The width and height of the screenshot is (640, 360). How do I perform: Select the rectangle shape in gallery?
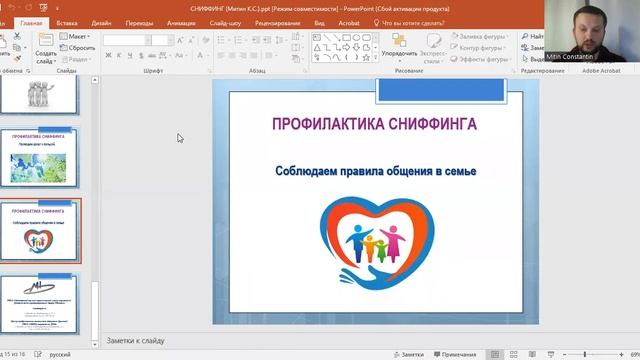[x=346, y=38]
